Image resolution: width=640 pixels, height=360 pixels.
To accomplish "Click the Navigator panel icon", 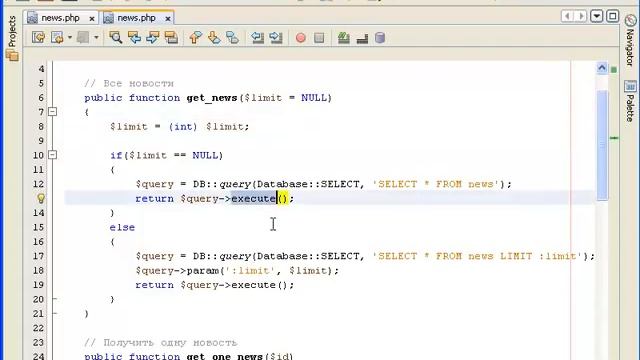I will tap(631, 20).
